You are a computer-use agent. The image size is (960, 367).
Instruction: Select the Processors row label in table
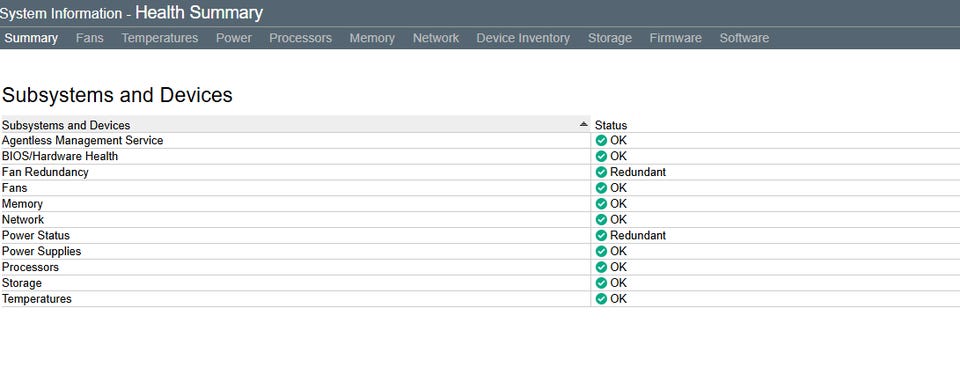[31, 267]
